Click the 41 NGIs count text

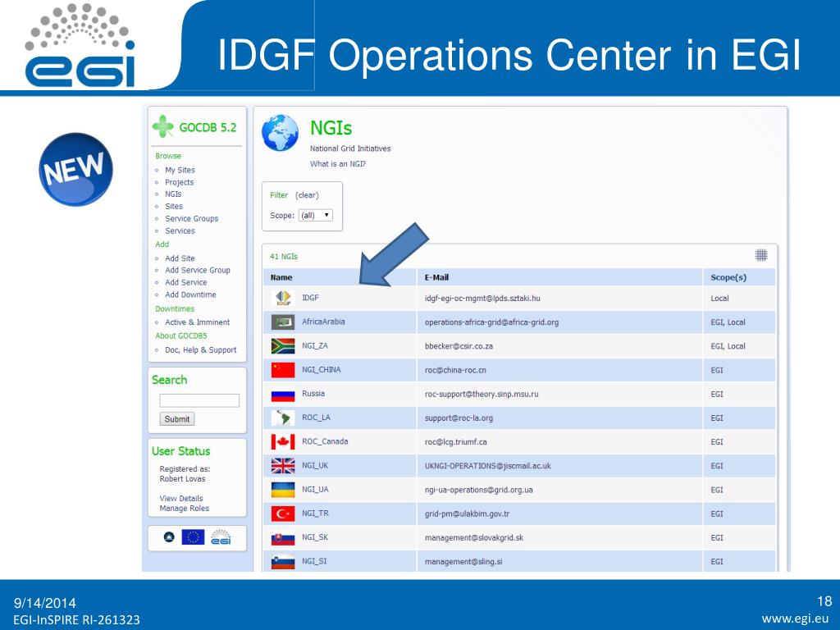[x=283, y=257]
